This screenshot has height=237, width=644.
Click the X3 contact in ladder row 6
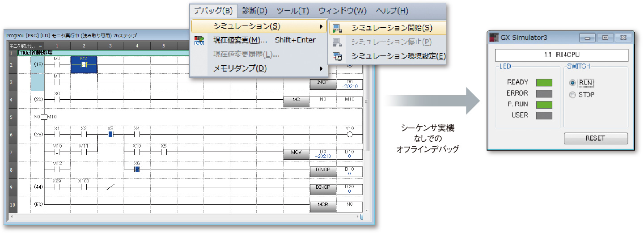click(x=110, y=133)
